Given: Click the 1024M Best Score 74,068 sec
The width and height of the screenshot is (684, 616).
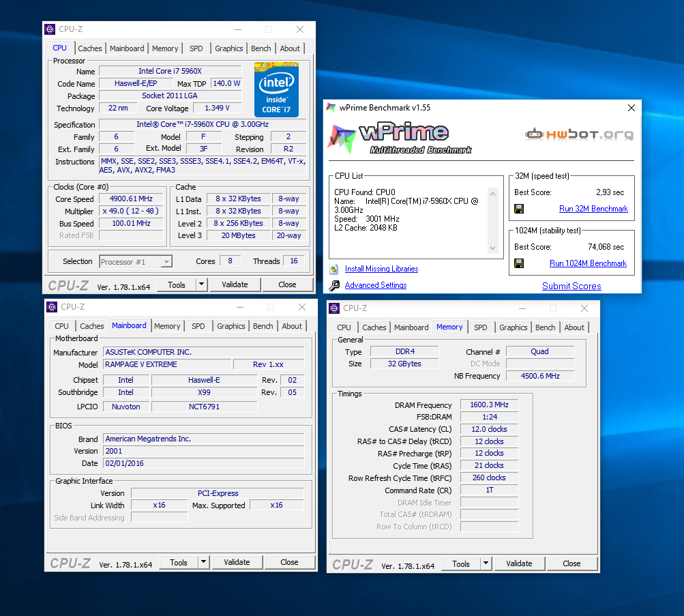Looking at the screenshot, I should click(x=606, y=247).
